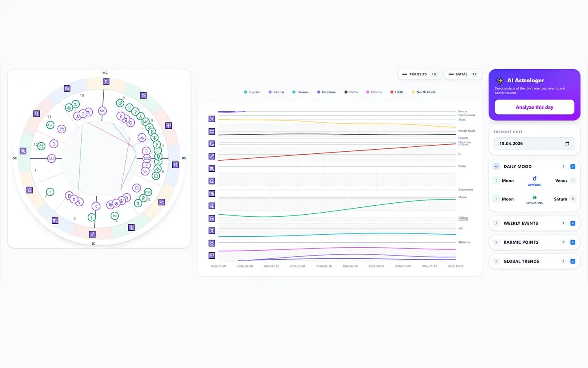Viewport: 588px width, 368px height.
Task: Uncheck the Daily Mood checkbox
Action: click(572, 166)
